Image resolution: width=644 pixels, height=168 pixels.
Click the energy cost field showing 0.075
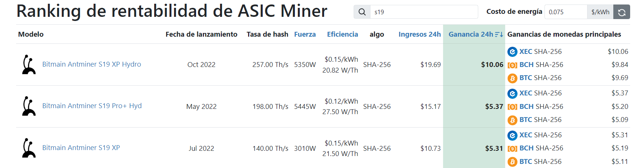click(x=566, y=12)
